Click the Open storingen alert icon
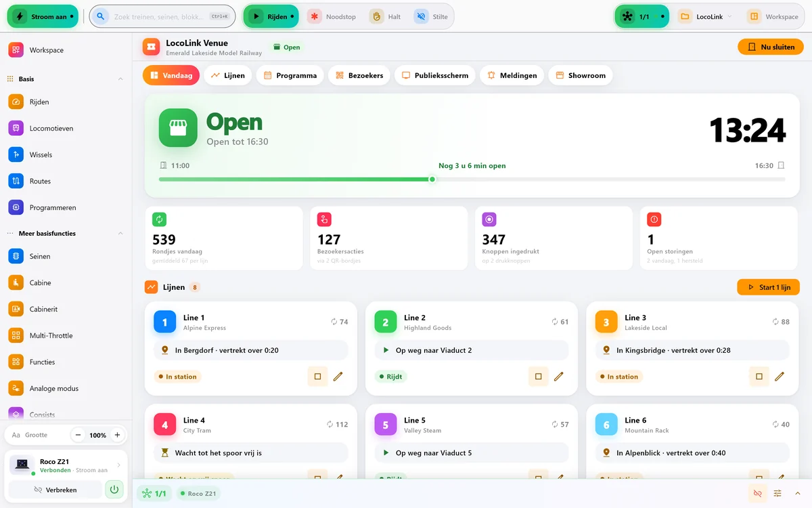The height and width of the screenshot is (508, 812). tap(654, 219)
